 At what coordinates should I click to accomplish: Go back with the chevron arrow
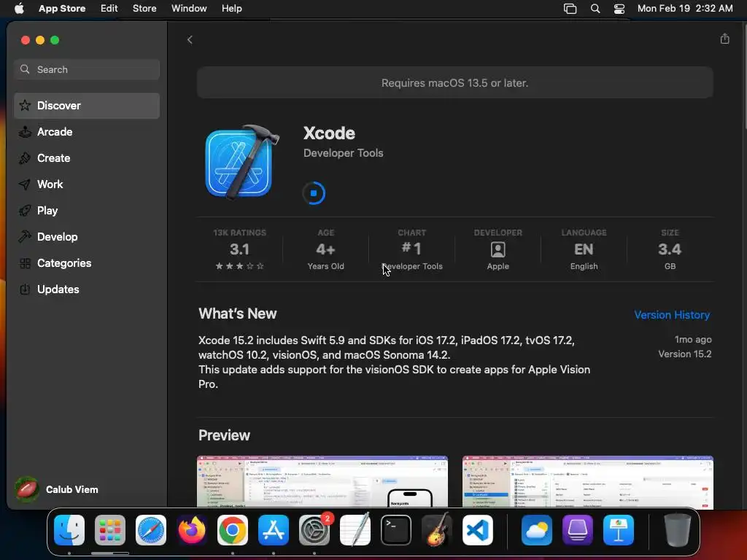click(x=190, y=39)
